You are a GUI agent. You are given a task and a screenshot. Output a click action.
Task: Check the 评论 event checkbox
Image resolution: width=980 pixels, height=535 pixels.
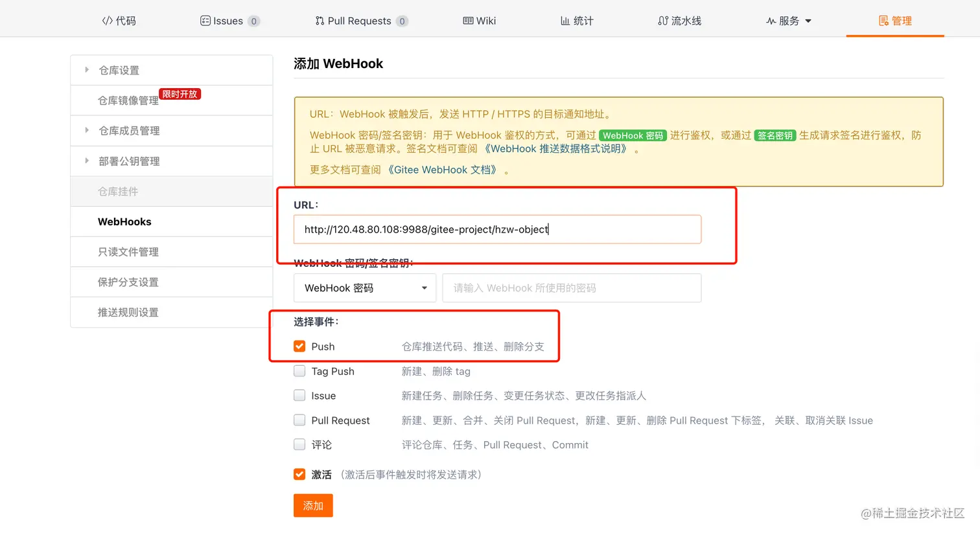pyautogui.click(x=299, y=445)
